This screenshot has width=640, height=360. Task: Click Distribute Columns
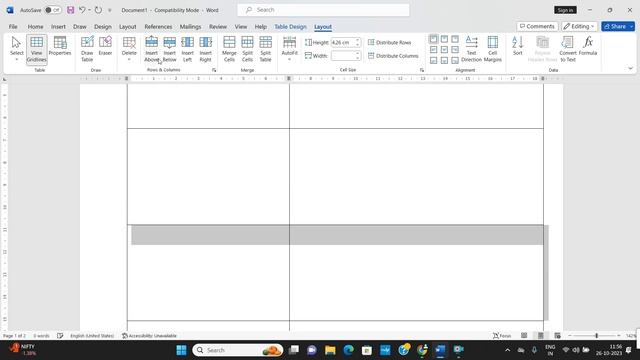pos(393,56)
